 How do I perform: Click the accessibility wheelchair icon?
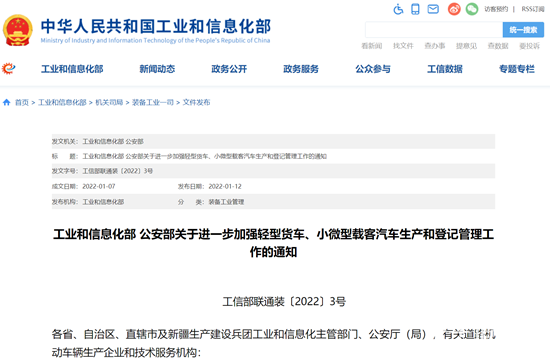[398, 9]
